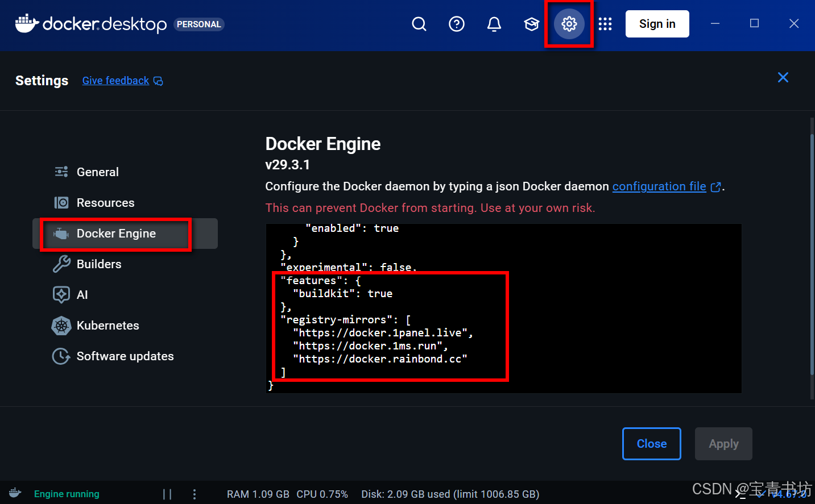Screen dimensions: 815x504
Task: Click the docker.1panel.live mirror URL
Action: 383,333
